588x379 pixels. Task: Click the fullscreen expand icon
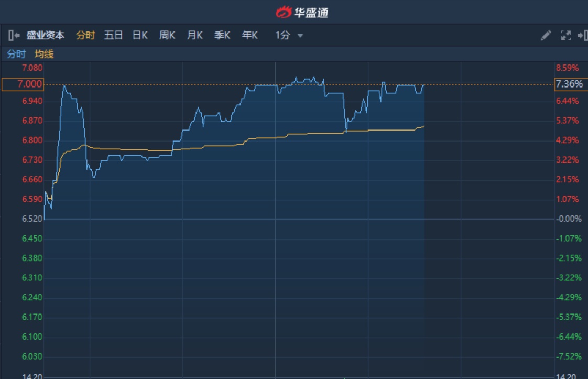coord(565,36)
